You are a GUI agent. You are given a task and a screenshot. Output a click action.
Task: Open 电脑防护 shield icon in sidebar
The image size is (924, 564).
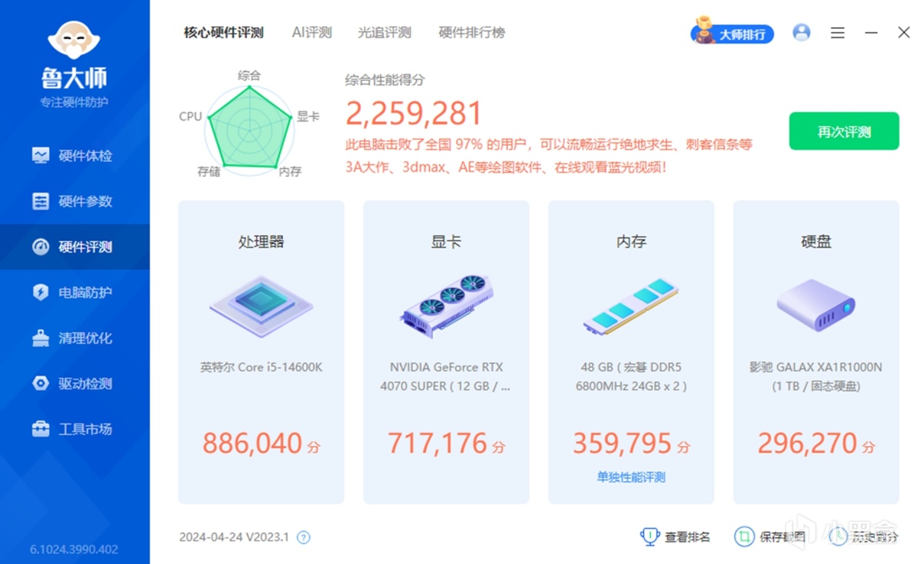click(41, 292)
